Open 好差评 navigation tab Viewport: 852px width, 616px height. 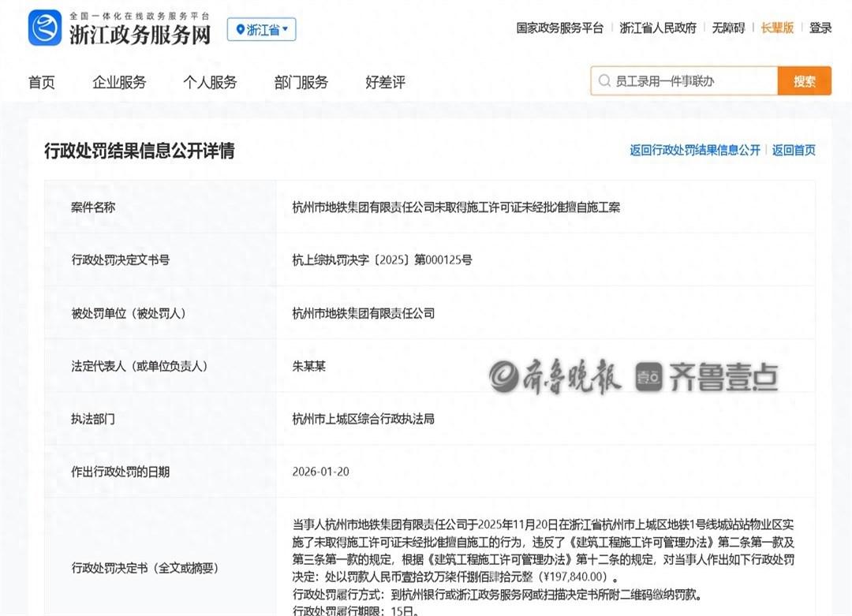385,82
